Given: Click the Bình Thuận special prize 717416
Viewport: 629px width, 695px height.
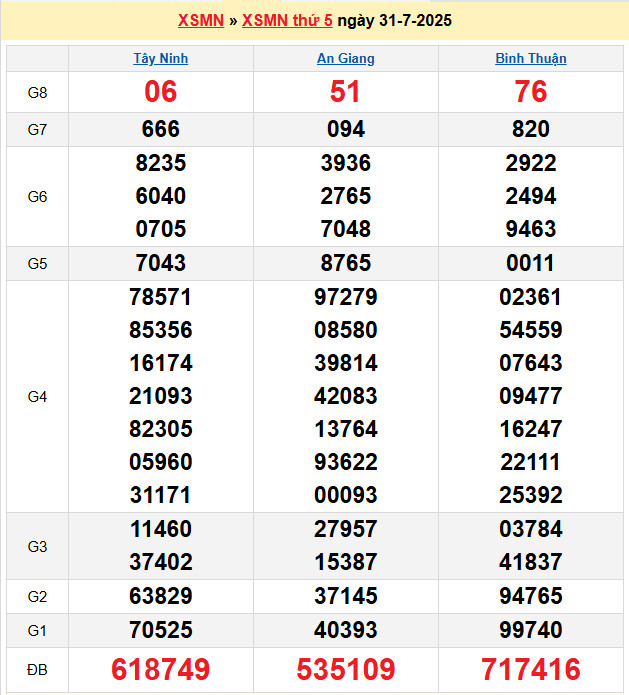Looking at the screenshot, I should coord(530,669).
